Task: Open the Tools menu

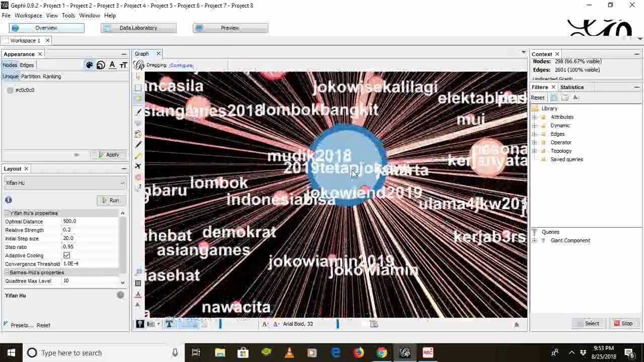Action: click(x=68, y=16)
